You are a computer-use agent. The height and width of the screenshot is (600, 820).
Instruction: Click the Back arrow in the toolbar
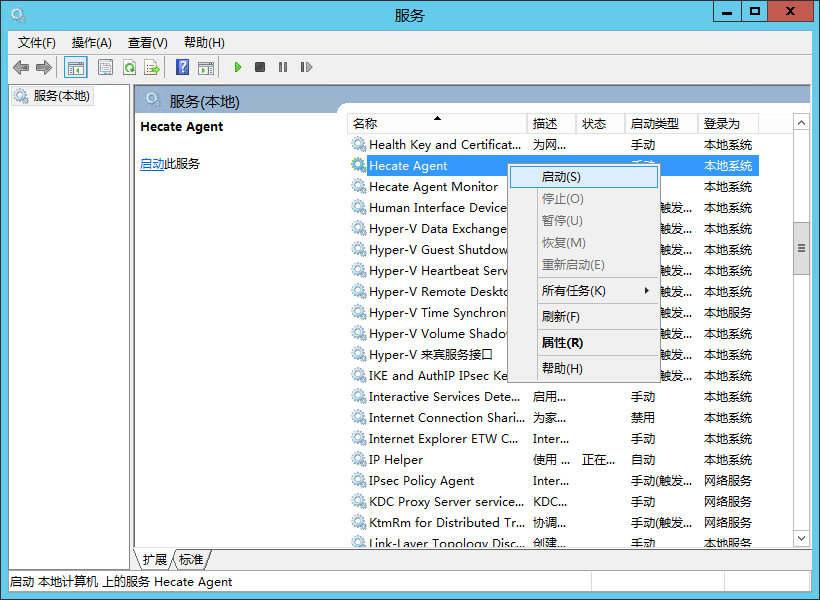point(21,67)
